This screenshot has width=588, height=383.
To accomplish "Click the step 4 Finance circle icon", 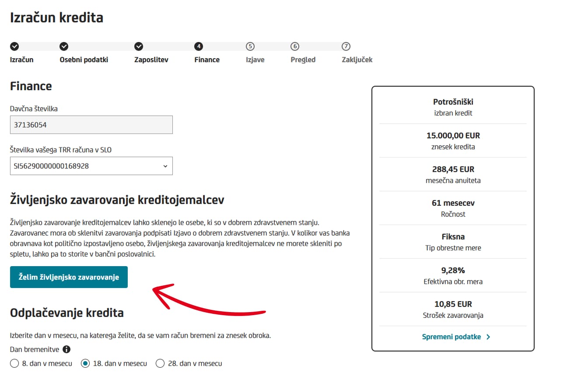I will [199, 46].
